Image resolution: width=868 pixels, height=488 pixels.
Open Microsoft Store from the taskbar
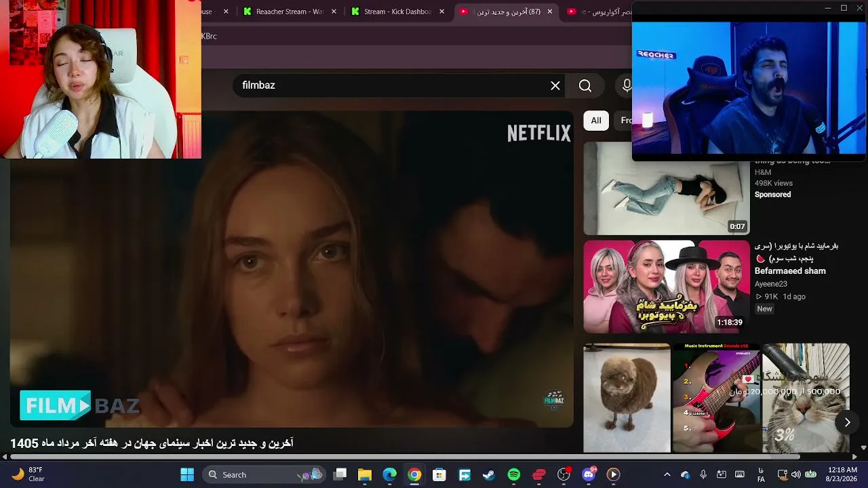[x=439, y=474]
